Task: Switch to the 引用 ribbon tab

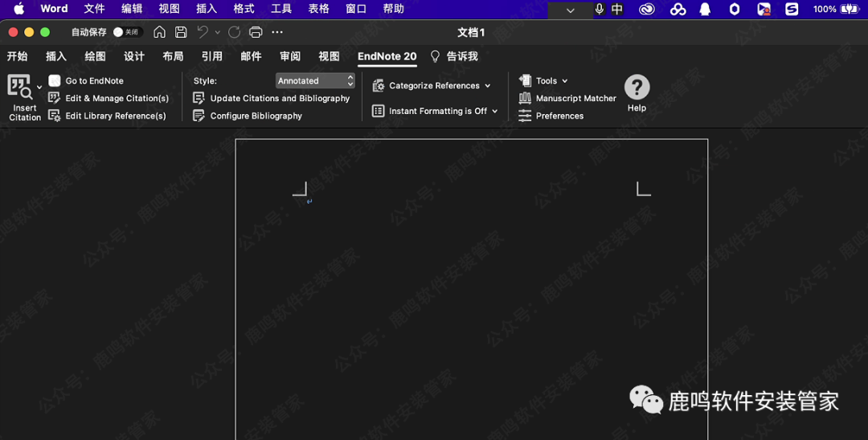Action: (212, 56)
